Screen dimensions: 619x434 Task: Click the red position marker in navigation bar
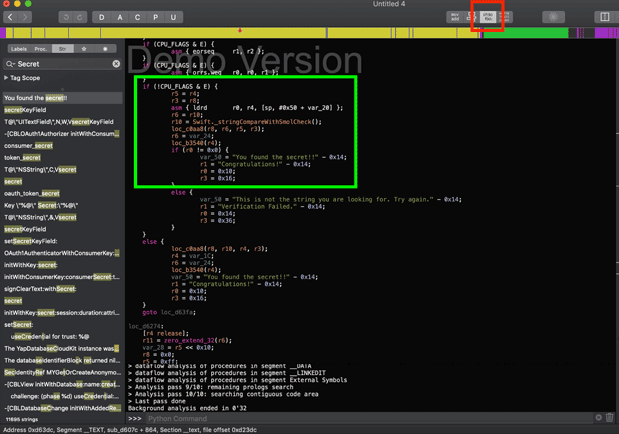pyautogui.click(x=240, y=30)
